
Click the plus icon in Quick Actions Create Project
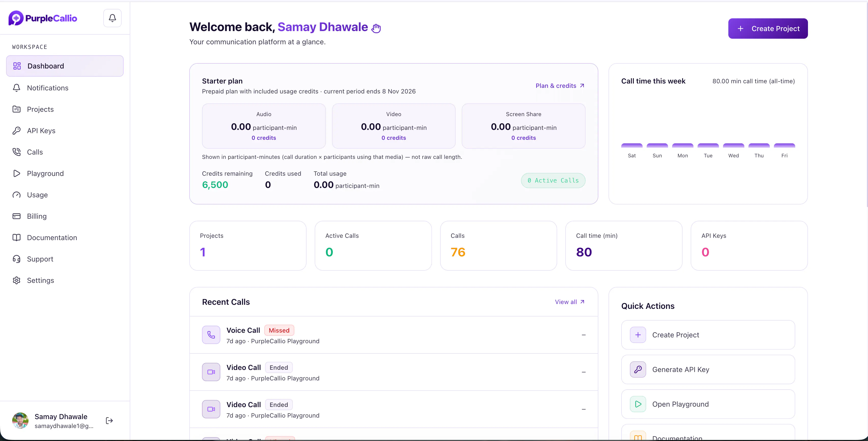[x=638, y=335]
